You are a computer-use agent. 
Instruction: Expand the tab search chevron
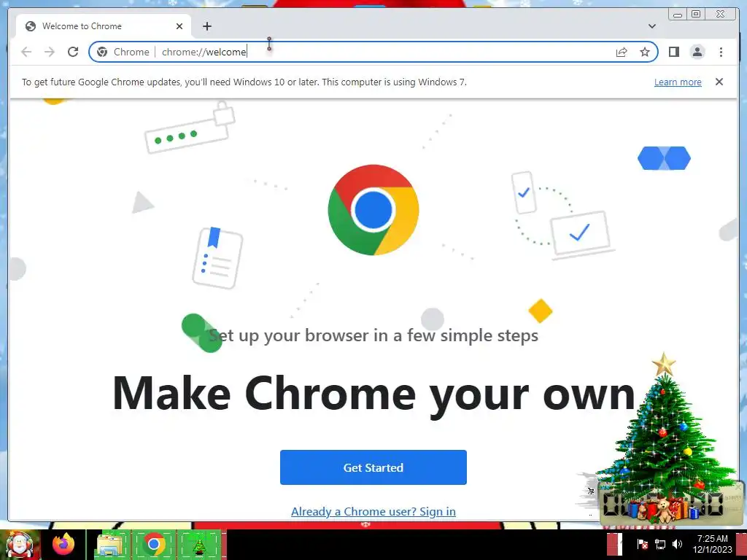pos(652,26)
